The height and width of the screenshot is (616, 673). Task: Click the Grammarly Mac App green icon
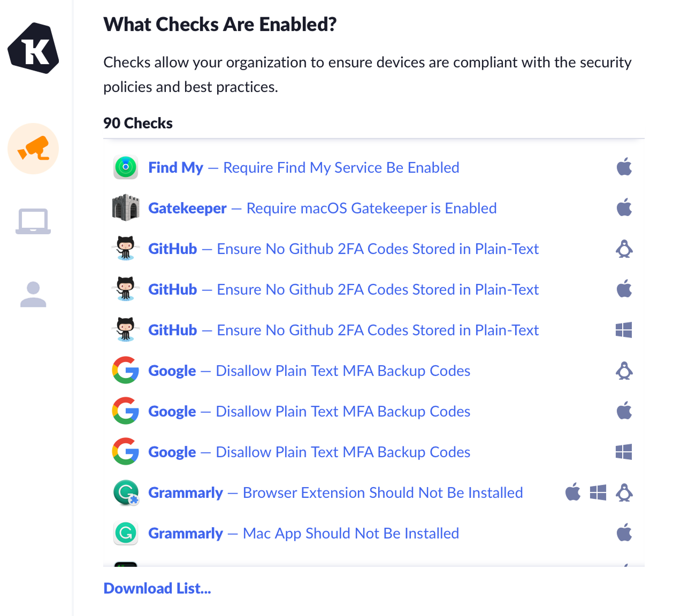click(x=126, y=533)
